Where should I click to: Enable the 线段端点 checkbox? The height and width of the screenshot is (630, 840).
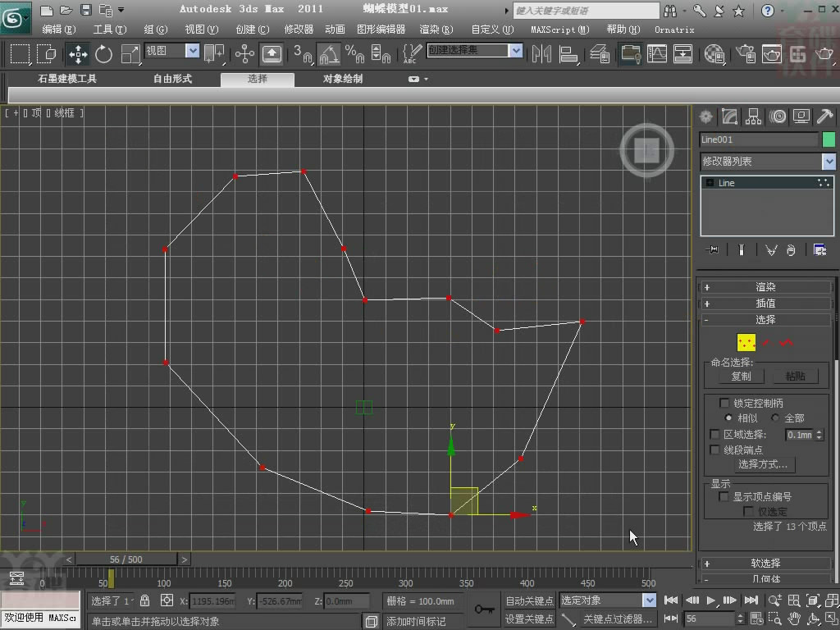click(714, 450)
